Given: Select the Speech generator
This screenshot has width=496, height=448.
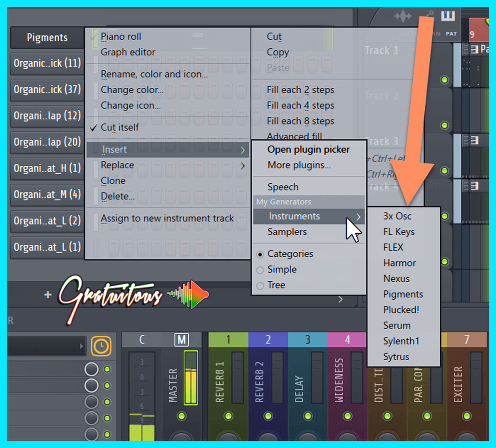Looking at the screenshot, I should tap(309, 187).
